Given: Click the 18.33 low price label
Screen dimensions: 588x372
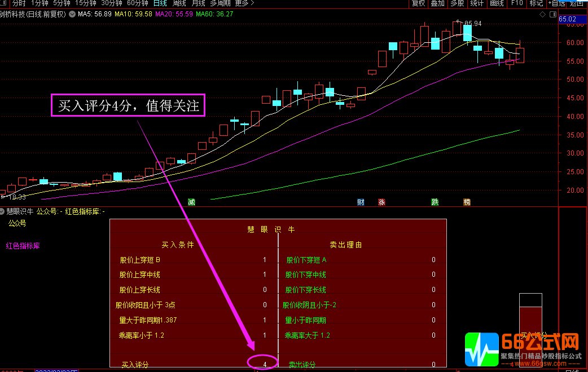Looking at the screenshot, I should pyautogui.click(x=17, y=197).
